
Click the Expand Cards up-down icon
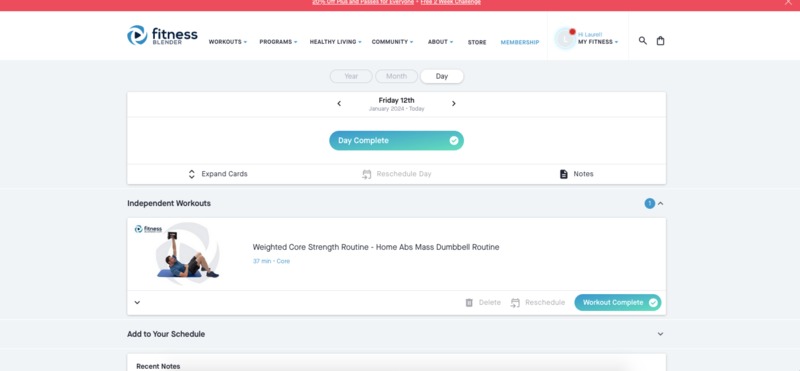192,174
